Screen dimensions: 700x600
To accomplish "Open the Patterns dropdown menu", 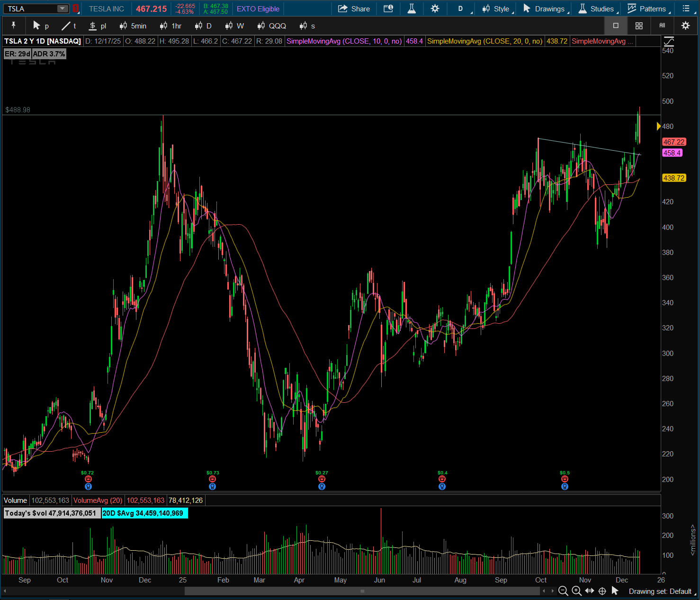I will (647, 9).
